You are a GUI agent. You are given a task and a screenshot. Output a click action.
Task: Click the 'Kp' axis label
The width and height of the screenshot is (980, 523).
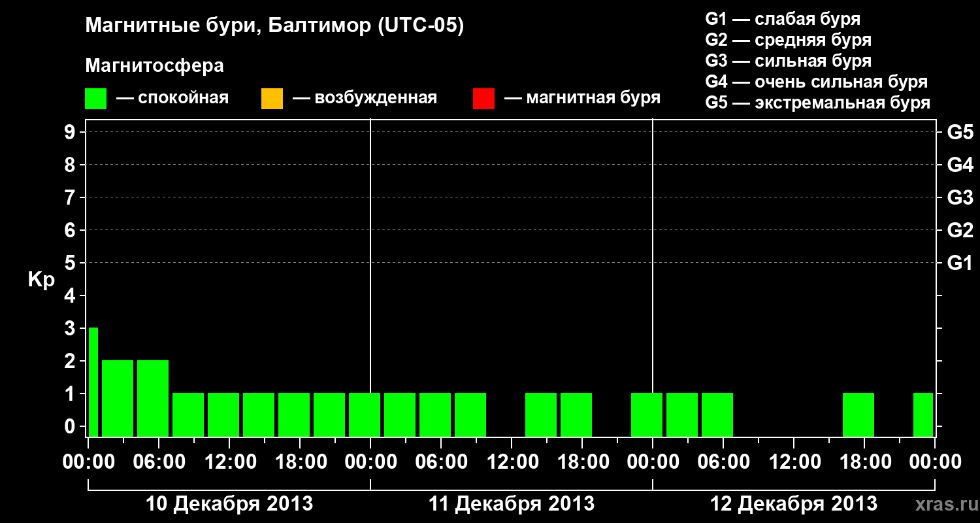click(x=41, y=280)
